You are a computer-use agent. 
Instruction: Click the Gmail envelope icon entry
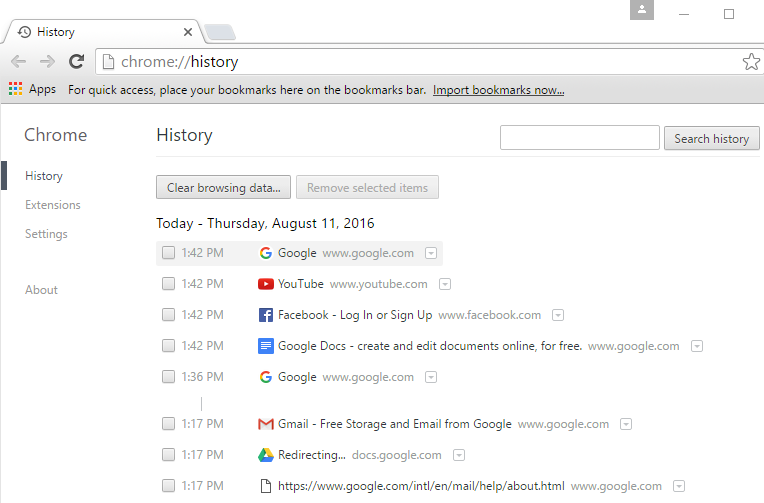(266, 424)
